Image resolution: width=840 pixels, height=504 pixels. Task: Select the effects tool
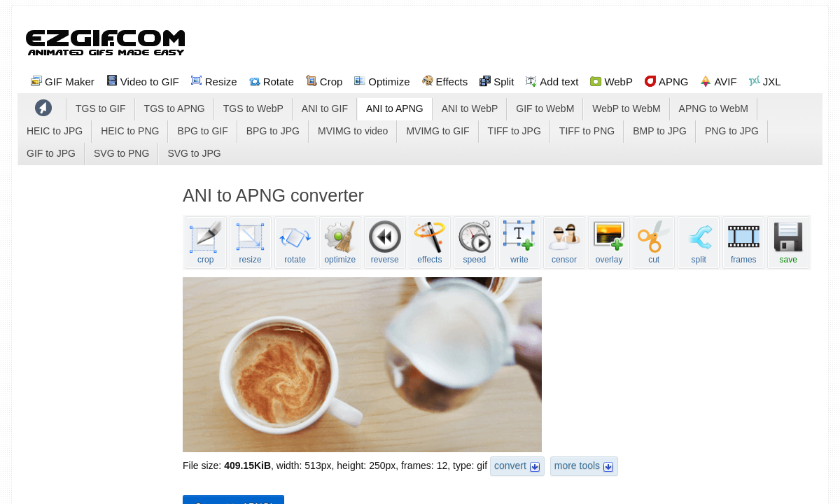coord(429,242)
